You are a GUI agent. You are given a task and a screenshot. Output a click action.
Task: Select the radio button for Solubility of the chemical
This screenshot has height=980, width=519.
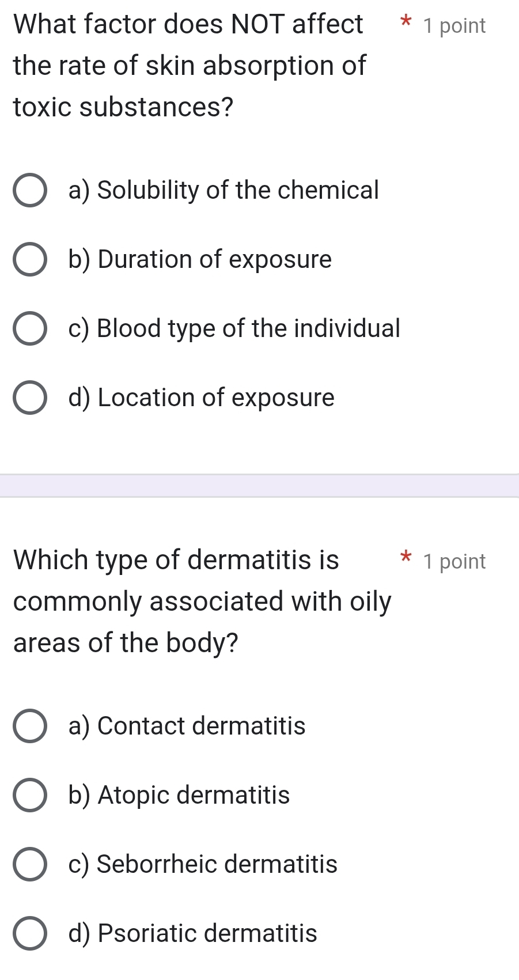(x=29, y=190)
